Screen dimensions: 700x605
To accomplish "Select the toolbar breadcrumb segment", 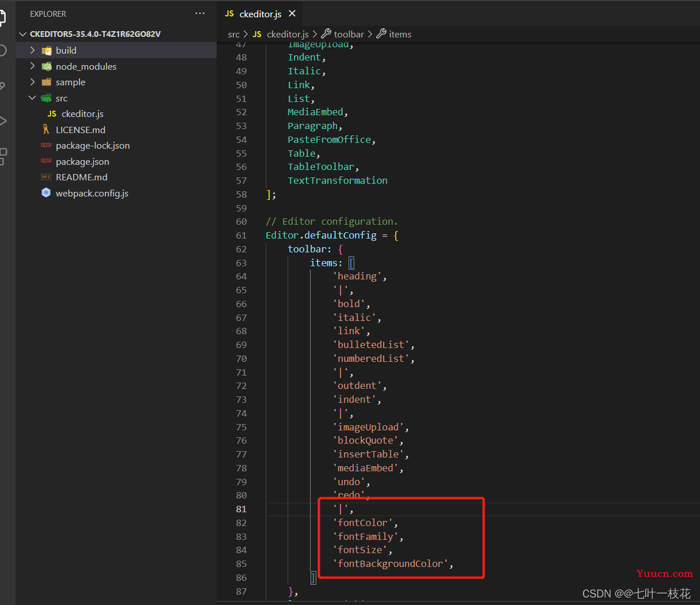I will click(x=349, y=35).
